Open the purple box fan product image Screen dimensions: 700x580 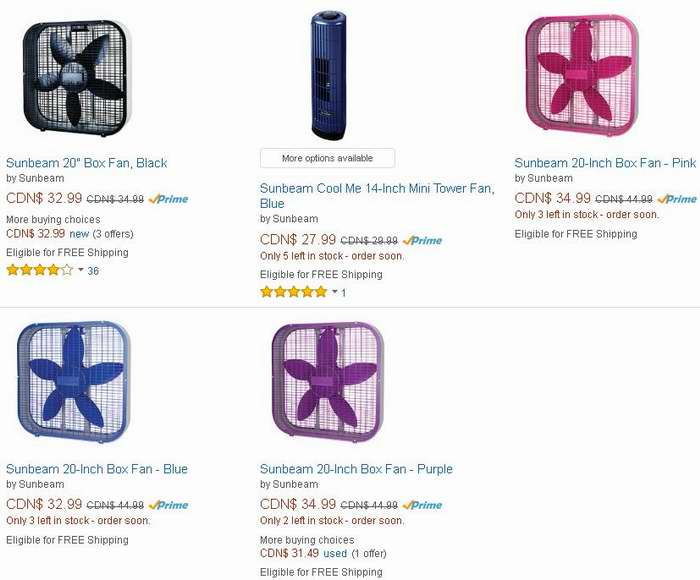pos(328,382)
